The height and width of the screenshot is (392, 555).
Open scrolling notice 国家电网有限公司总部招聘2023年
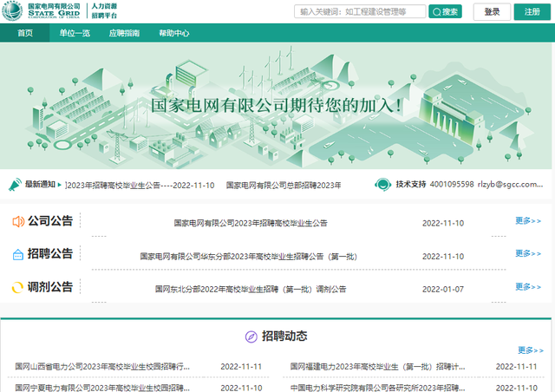coord(284,186)
